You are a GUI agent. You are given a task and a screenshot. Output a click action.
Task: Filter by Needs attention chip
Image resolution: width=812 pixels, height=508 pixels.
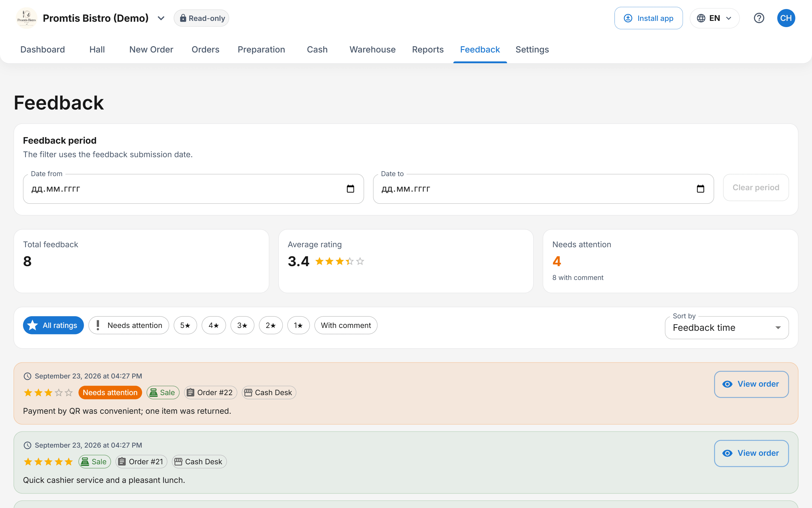[129, 325]
